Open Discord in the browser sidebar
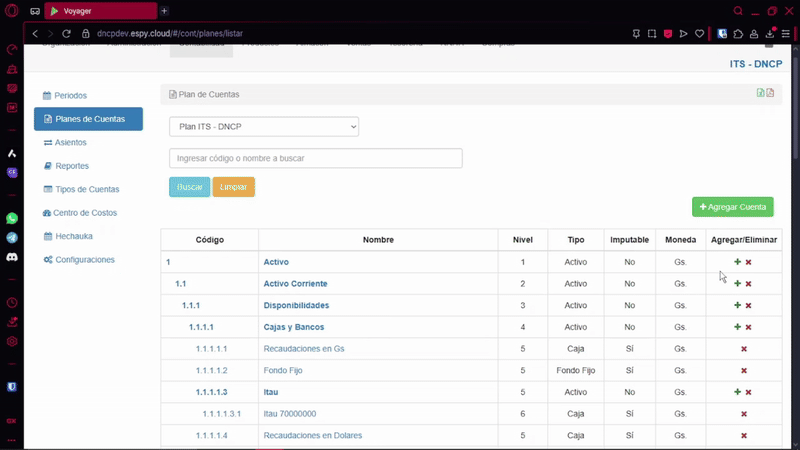 12,257
